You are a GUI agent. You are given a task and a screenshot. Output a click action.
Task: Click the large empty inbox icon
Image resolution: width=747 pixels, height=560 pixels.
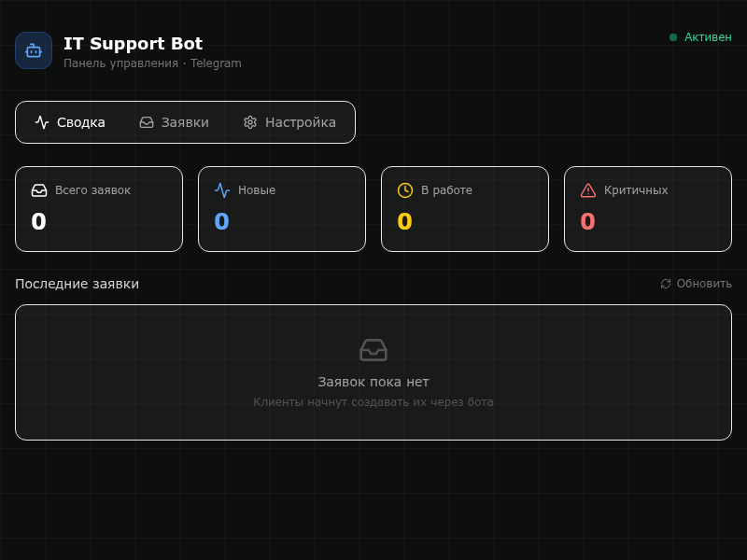coord(373,350)
